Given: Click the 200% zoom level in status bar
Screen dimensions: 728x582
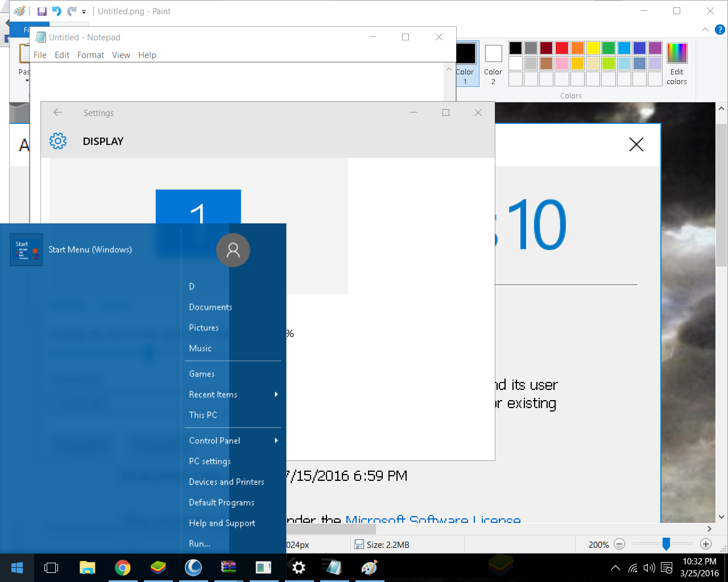Looking at the screenshot, I should coord(599,544).
